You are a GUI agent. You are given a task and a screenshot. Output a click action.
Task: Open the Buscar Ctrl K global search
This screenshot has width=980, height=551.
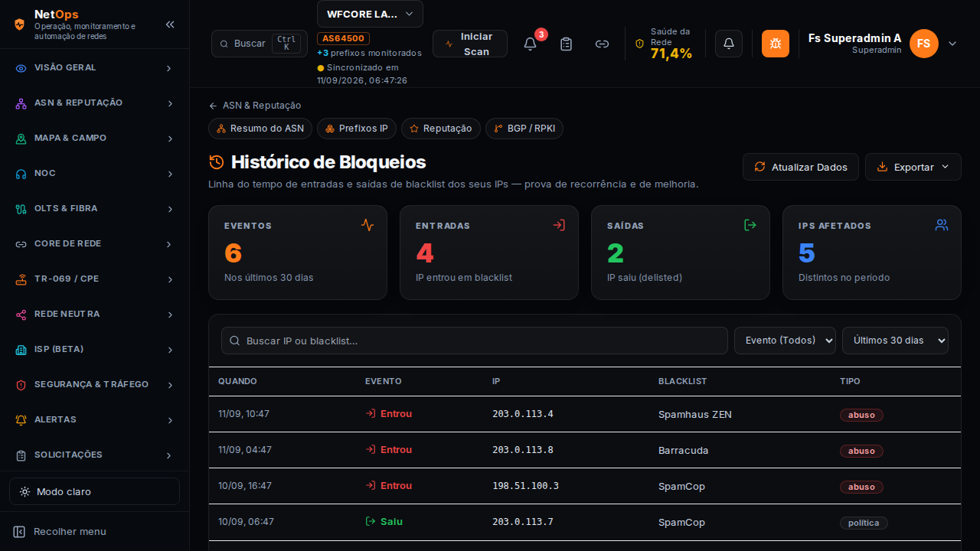260,44
